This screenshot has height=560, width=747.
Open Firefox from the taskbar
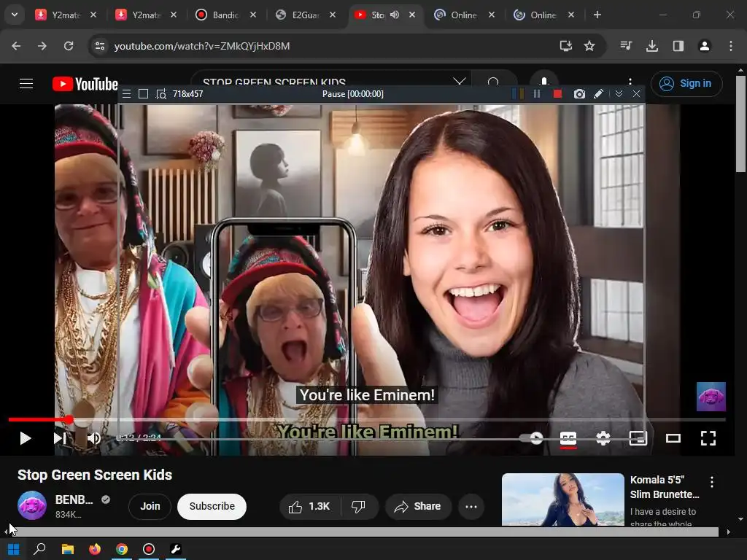(94, 550)
